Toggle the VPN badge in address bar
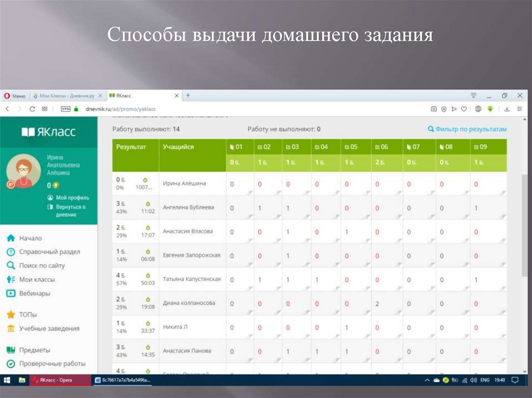 [x=65, y=109]
